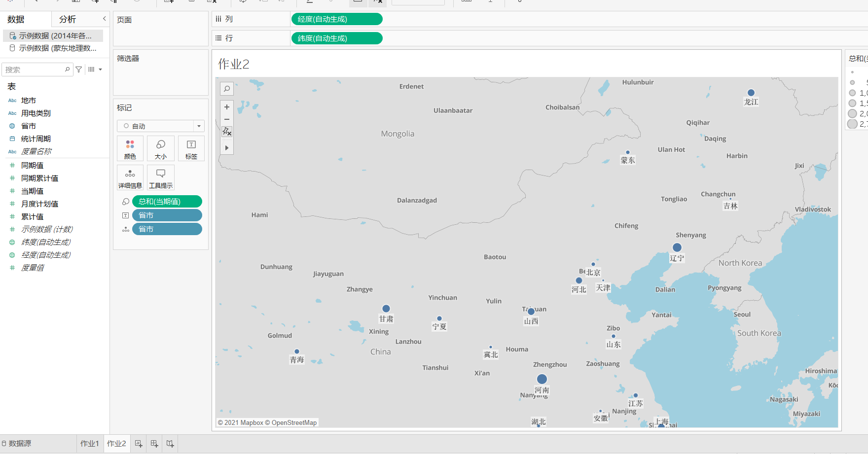Expand the map selection tools arrow
Viewport: 868px width, 454px height.
[x=227, y=148]
